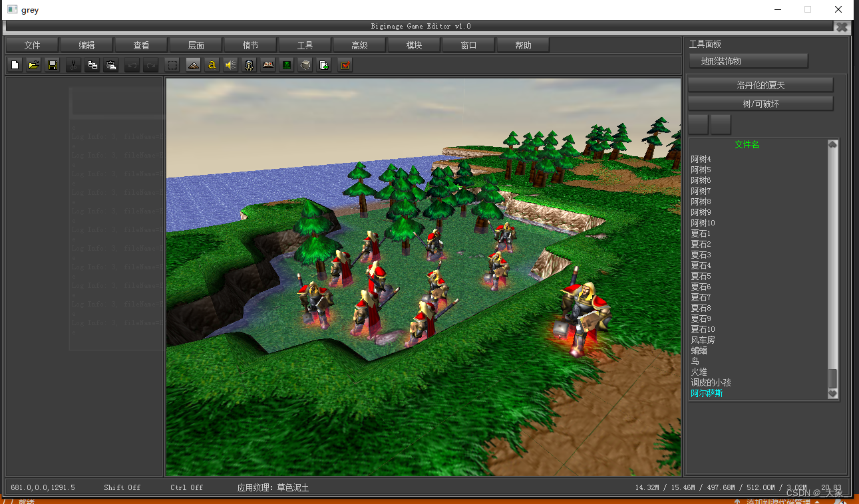Click the Copy toolbar icon
The width and height of the screenshot is (859, 504).
(x=92, y=65)
